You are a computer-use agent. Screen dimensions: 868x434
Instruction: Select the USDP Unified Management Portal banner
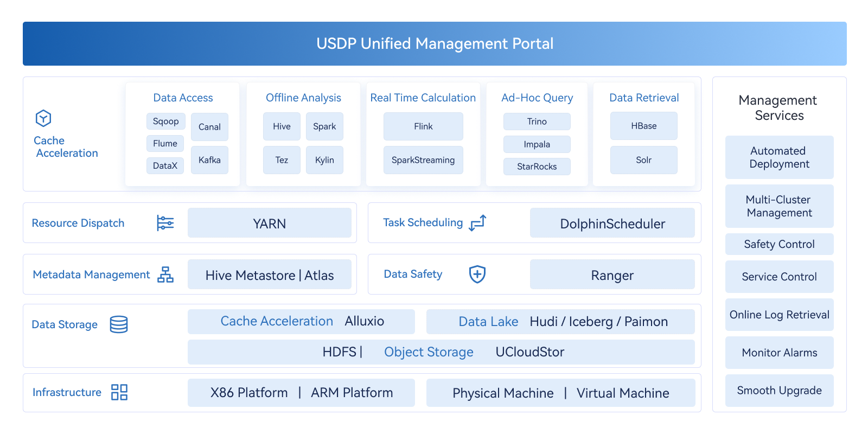[435, 43]
